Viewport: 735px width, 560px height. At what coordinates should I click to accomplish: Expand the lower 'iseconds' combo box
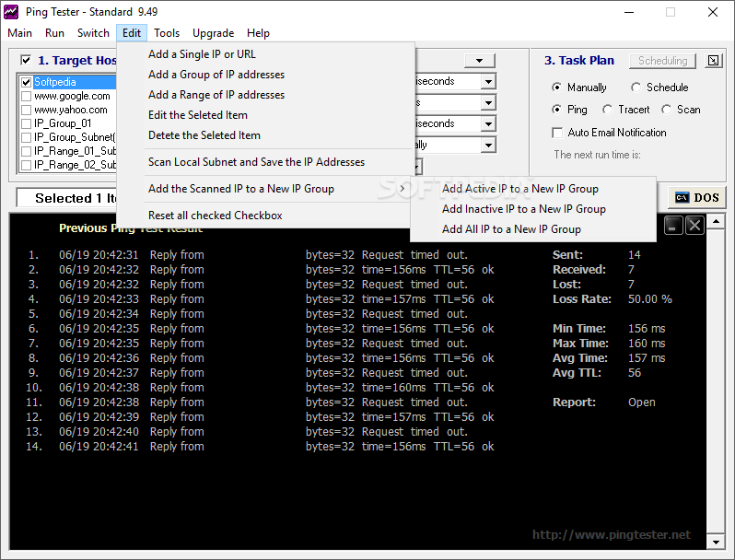tap(488, 123)
